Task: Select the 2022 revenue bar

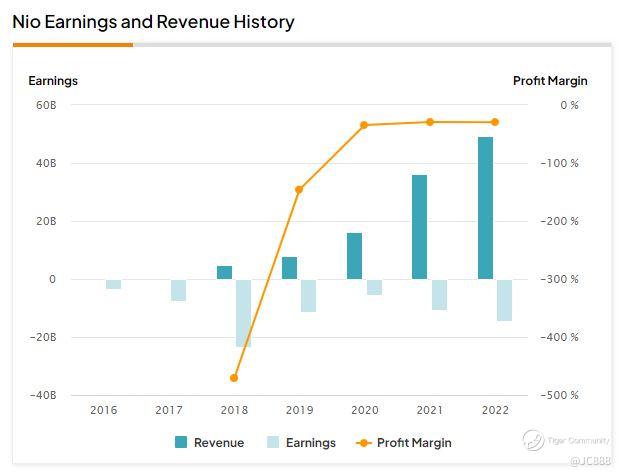Action: tap(486, 208)
